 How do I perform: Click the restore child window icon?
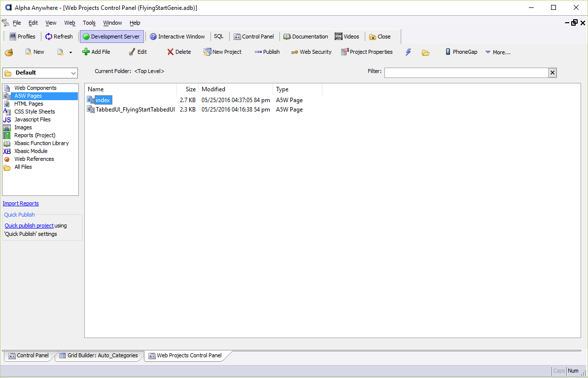tap(575, 23)
